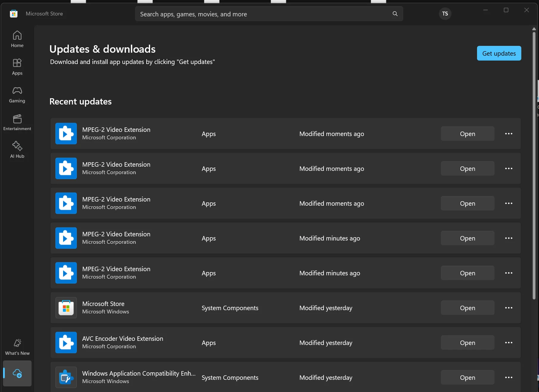The image size is (539, 392).
Task: Click the AVC Encoder Video Extension app icon
Action: (66, 343)
